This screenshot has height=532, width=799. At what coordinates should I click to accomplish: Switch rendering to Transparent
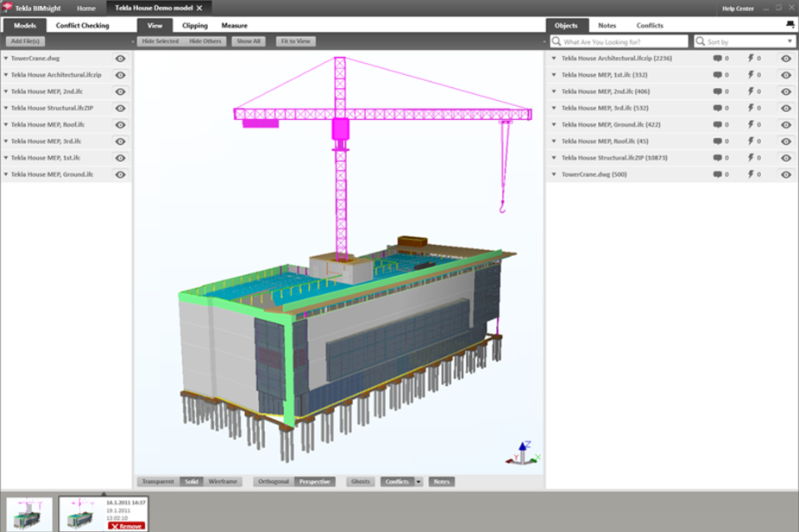click(158, 482)
